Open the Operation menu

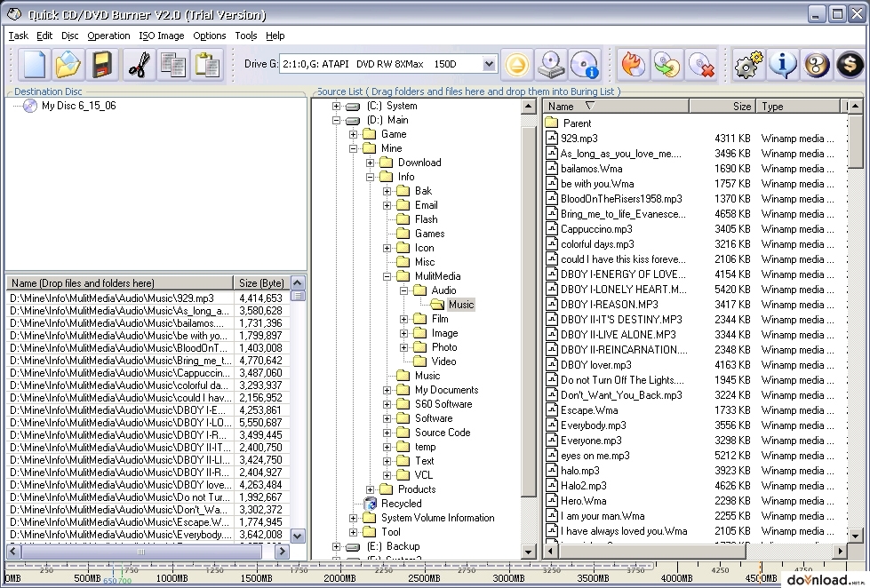108,36
